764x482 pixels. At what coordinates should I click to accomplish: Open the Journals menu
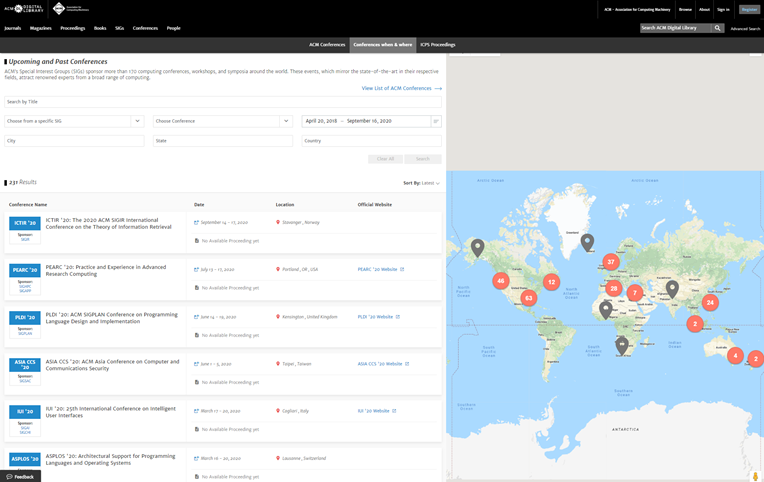click(x=13, y=28)
